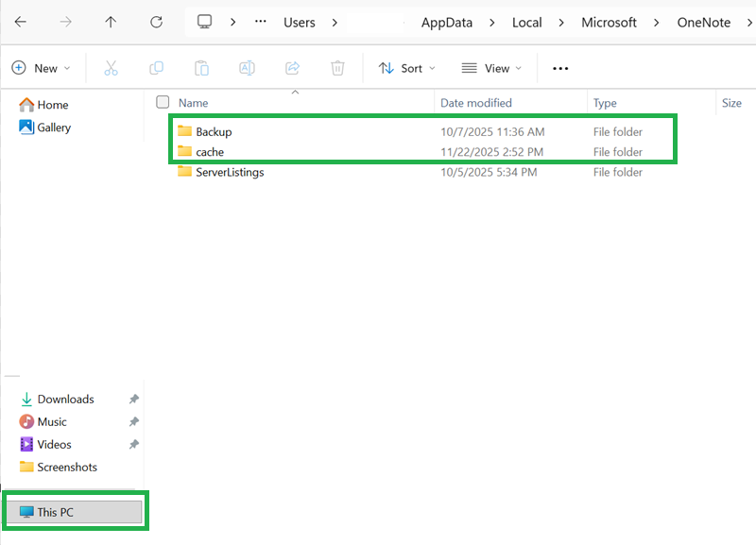Click Local in the breadcrumb path
Viewport: 756px width, 545px height.
(x=526, y=22)
